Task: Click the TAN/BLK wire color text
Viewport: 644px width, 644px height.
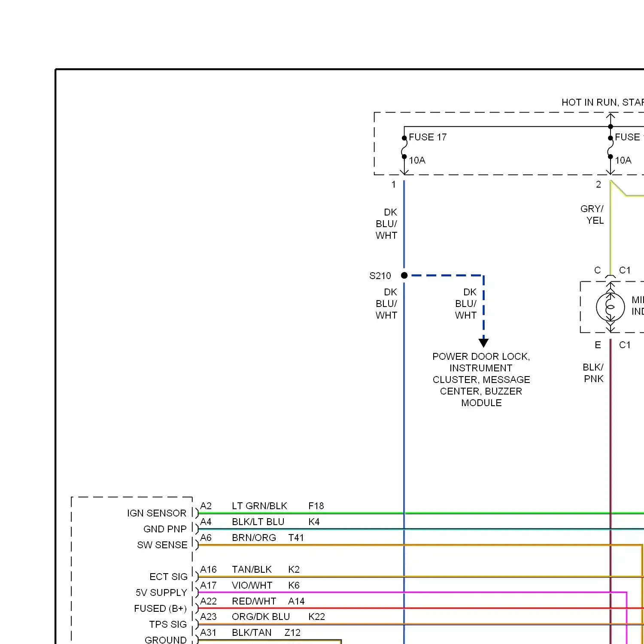Action: pyautogui.click(x=252, y=569)
